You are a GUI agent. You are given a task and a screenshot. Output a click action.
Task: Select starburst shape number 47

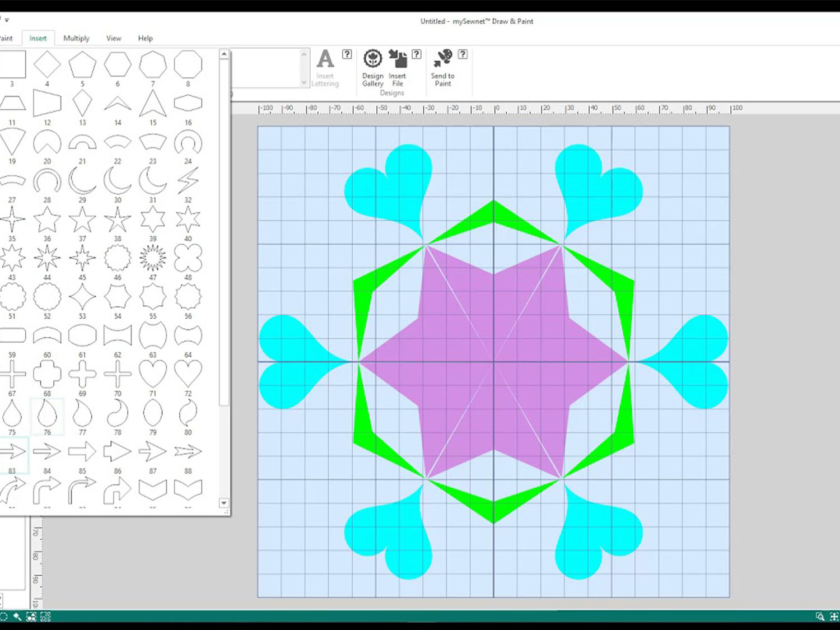pyautogui.click(x=153, y=258)
